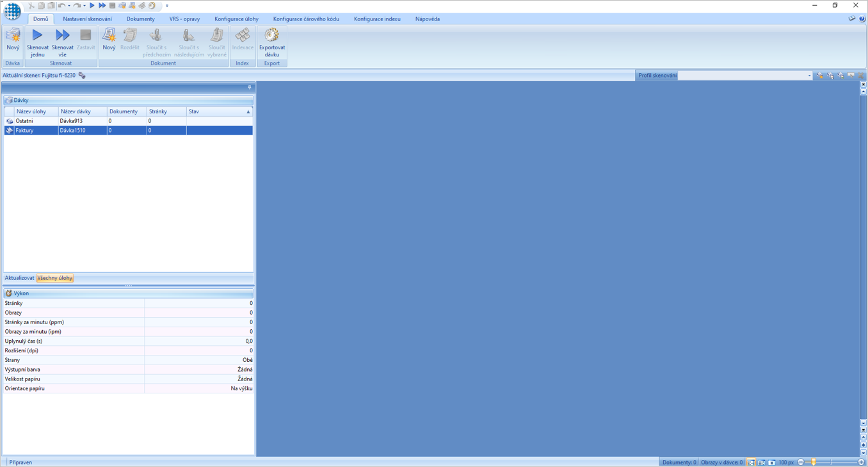This screenshot has height=467, width=868.
Task: Click the delete profile X icon
Action: 860,76
